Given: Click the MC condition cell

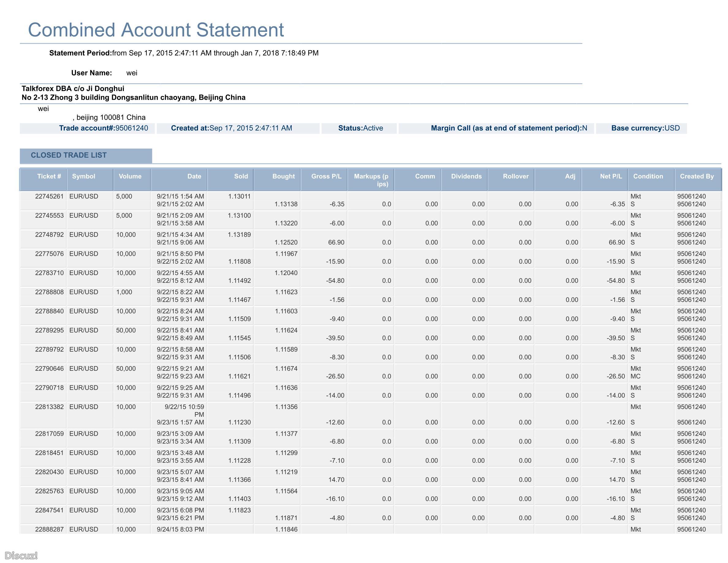Looking at the screenshot, I should pos(635,376).
